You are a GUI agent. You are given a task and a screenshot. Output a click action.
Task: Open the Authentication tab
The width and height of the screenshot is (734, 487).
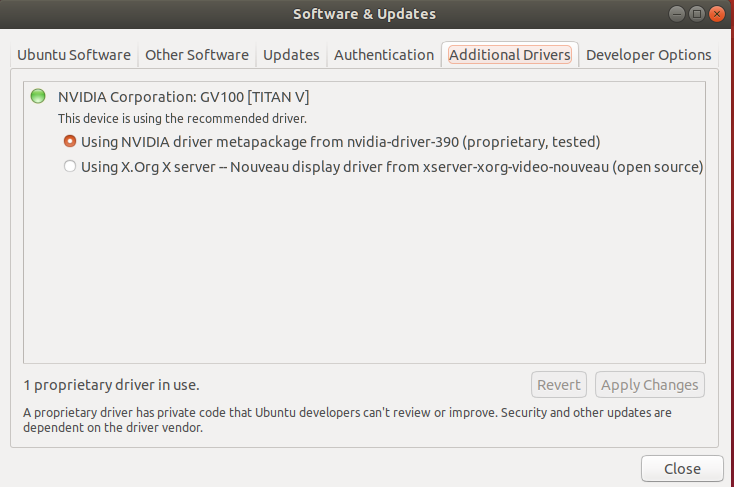coord(384,55)
